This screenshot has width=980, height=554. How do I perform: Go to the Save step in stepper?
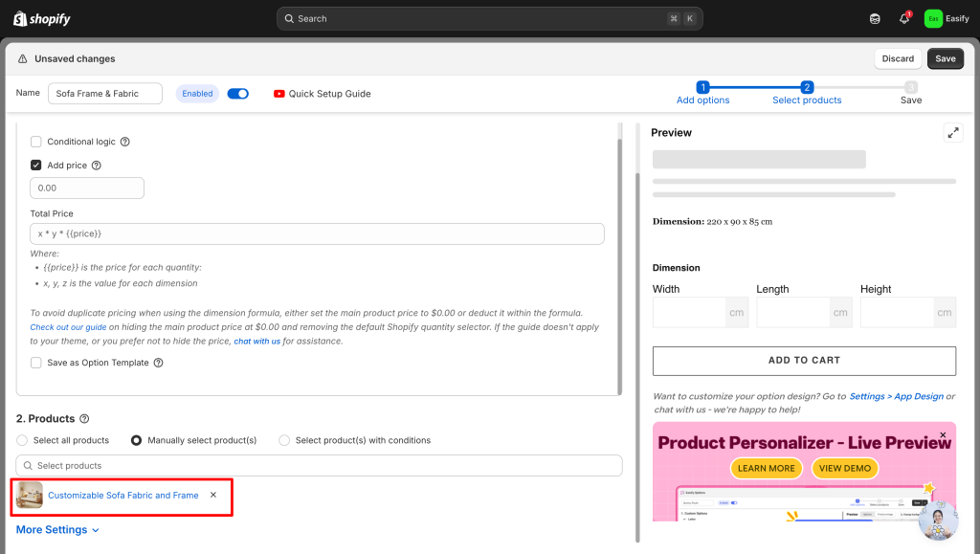point(911,93)
